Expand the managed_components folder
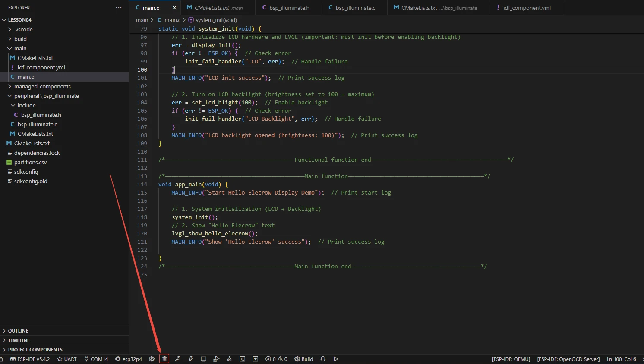This screenshot has width=644, height=364. click(42, 86)
